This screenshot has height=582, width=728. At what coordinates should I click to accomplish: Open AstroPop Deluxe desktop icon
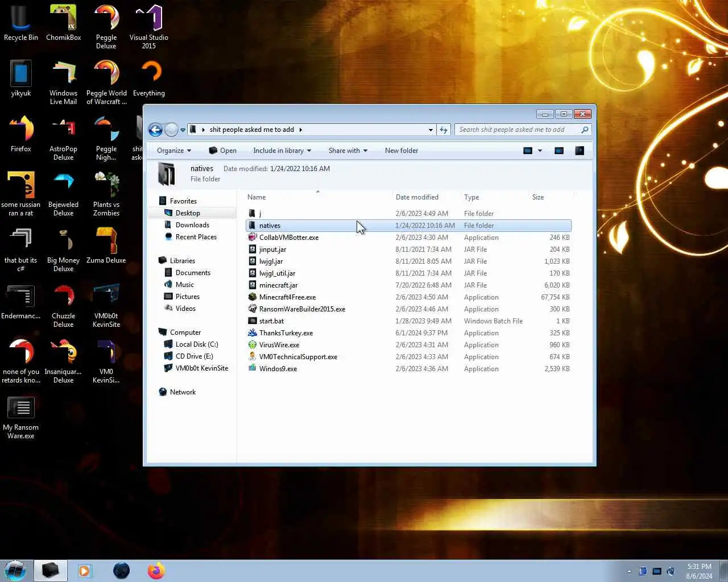tap(64, 139)
